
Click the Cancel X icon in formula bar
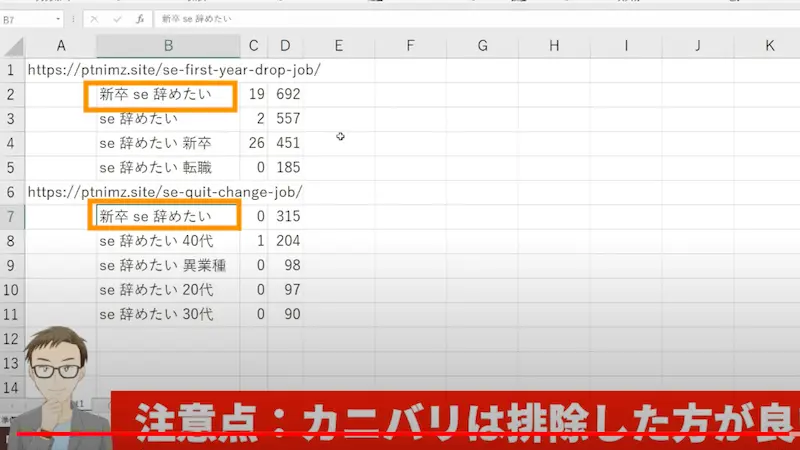click(x=94, y=19)
